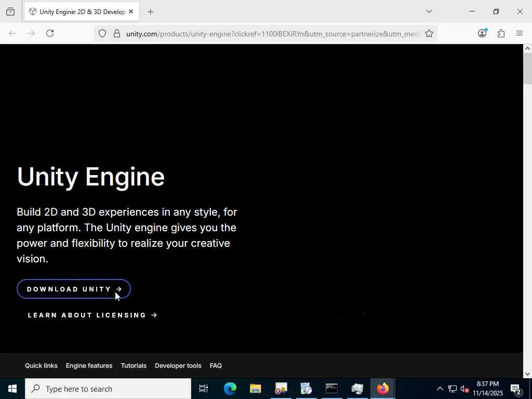
Task: Open the extensions puzzle icon
Action: click(501, 33)
